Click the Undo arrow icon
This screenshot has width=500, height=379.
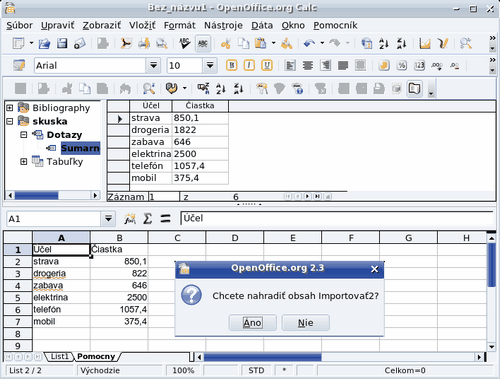(309, 43)
